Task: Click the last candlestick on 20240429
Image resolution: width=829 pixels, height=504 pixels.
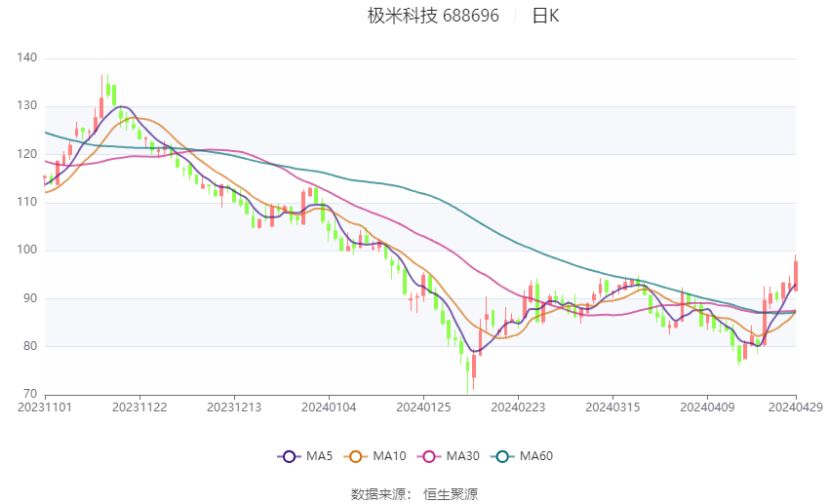Action: pyautogui.click(x=796, y=274)
